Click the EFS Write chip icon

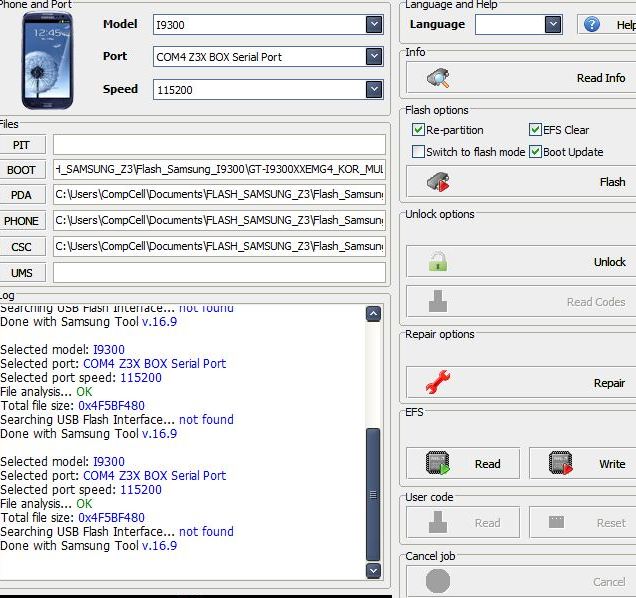560,463
